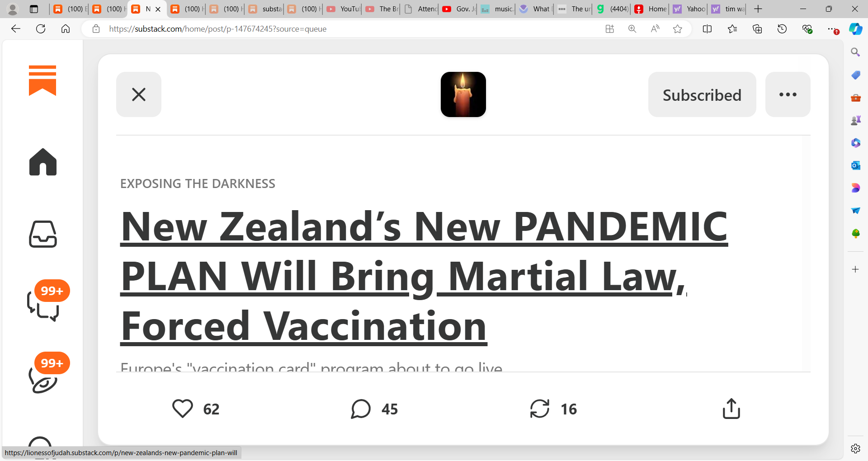Toggle the favorites star in address bar
The height and width of the screenshot is (461, 868).
click(677, 29)
